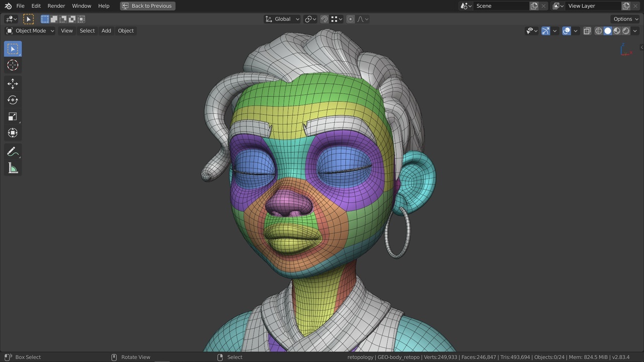Select the Transform tool

(x=13, y=133)
